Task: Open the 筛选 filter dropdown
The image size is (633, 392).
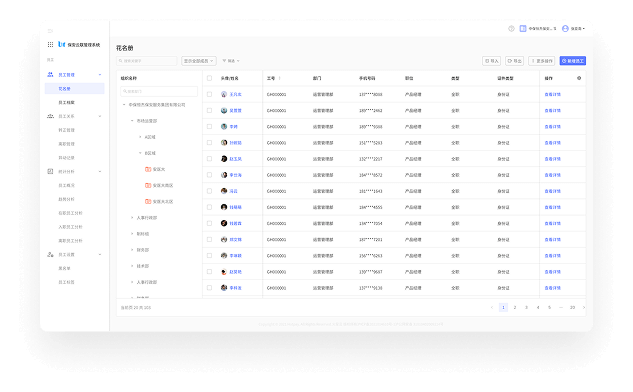Action: 231,61
